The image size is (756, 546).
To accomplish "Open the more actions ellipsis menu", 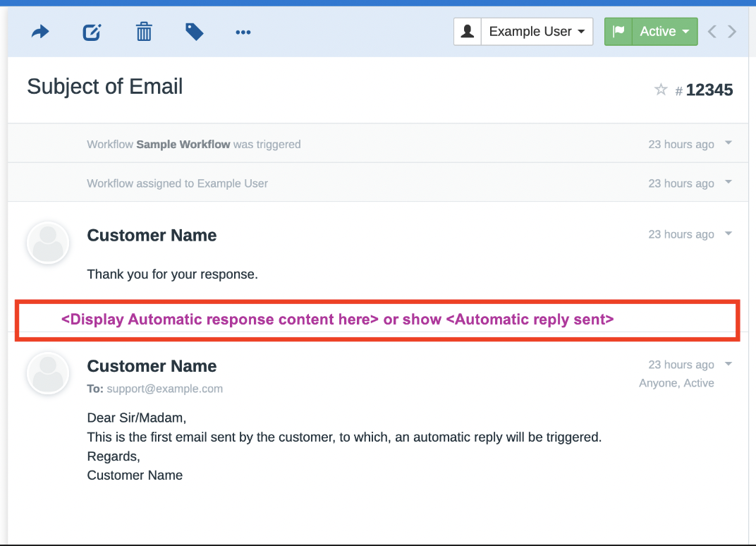I will (x=243, y=32).
